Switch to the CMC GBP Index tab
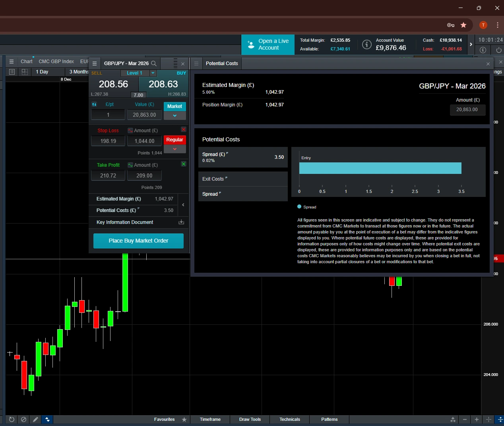Screen dimensions: 504x426 pos(56,61)
